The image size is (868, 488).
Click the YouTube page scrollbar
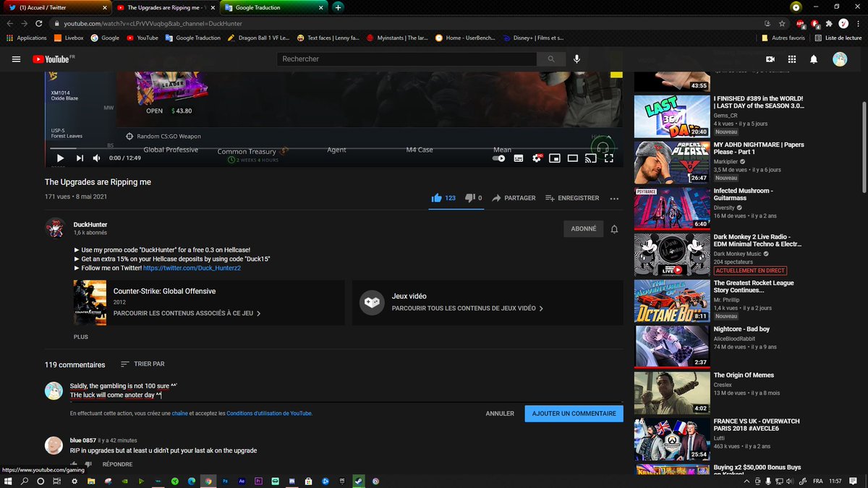864,148
